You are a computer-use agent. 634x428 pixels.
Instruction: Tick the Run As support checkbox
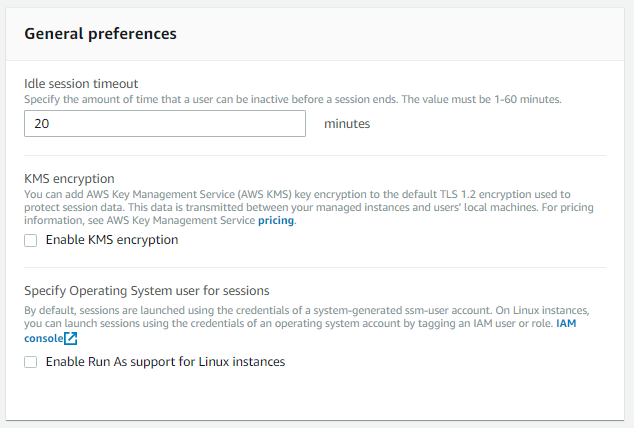tap(30, 362)
